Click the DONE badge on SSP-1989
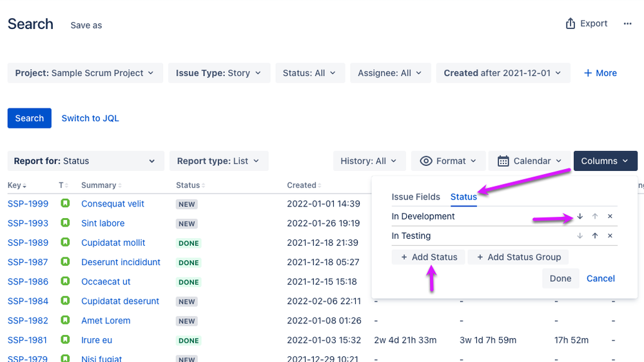The image size is (644, 362). (188, 243)
